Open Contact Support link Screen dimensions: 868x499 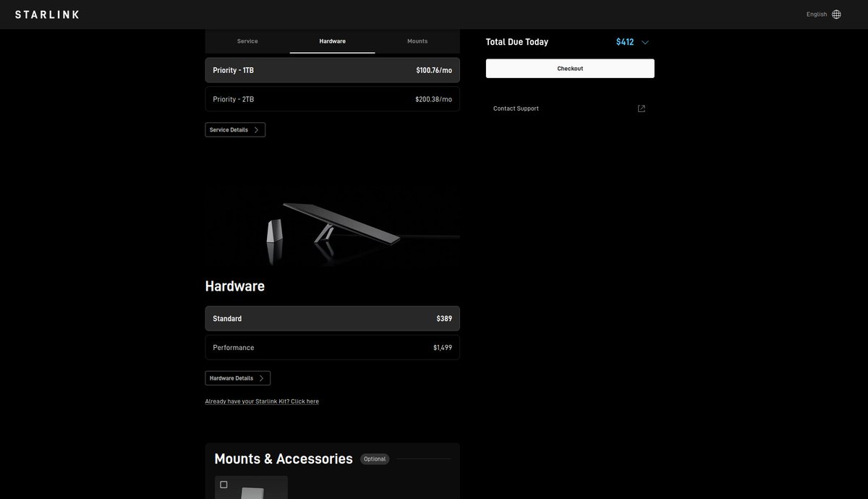click(x=570, y=108)
